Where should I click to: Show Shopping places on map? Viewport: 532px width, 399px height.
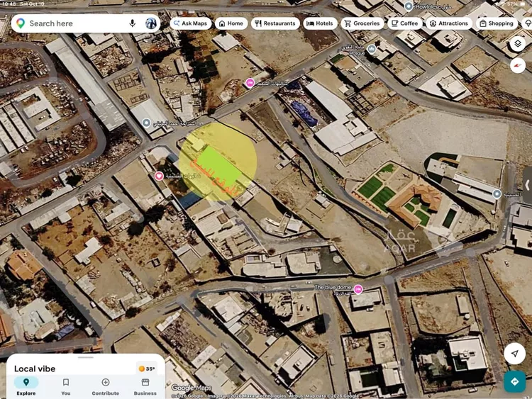tap(497, 23)
